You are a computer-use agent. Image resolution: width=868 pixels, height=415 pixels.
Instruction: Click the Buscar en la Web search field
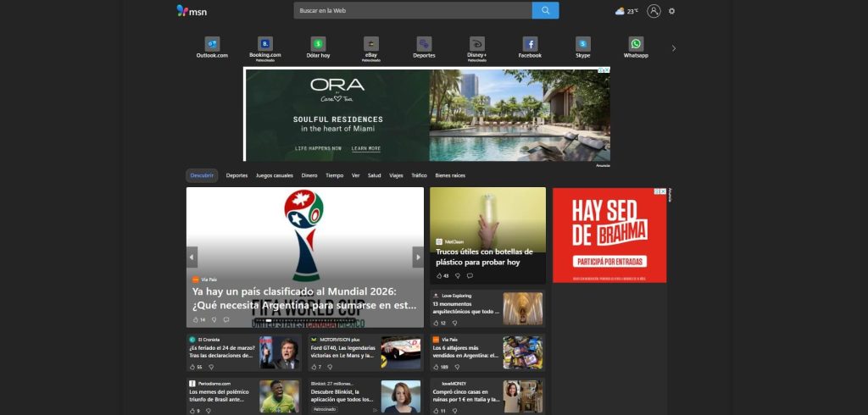tap(412, 11)
